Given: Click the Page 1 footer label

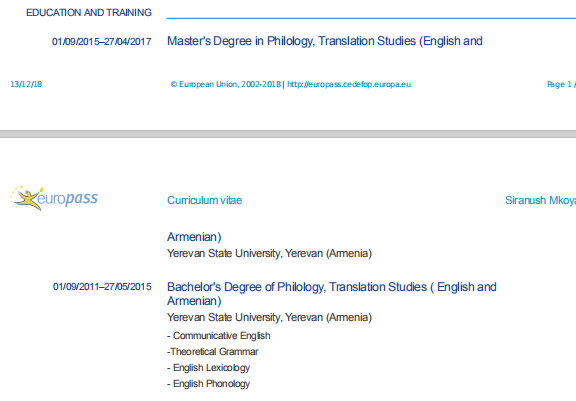Looking at the screenshot, I should (x=559, y=84).
